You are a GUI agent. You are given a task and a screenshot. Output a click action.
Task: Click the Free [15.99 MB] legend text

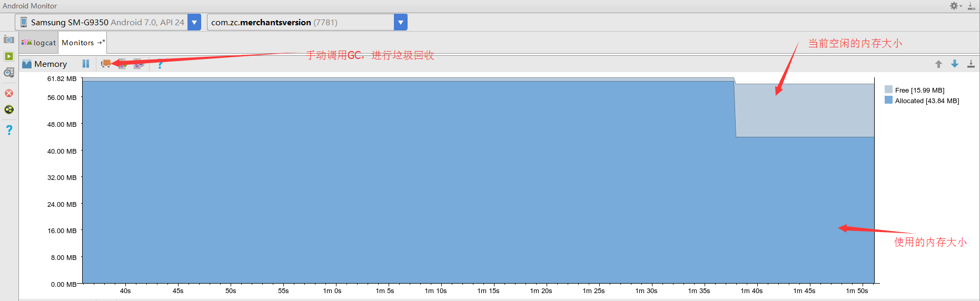tap(920, 91)
